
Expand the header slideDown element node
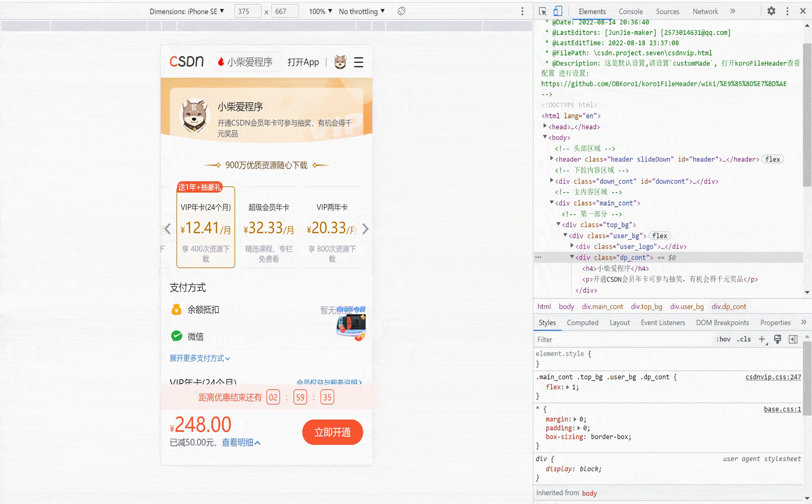pyautogui.click(x=552, y=159)
